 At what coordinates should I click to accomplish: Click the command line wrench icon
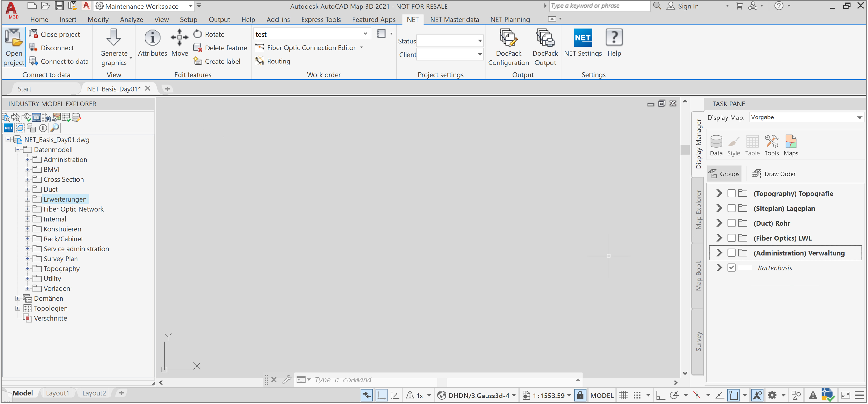pos(287,380)
